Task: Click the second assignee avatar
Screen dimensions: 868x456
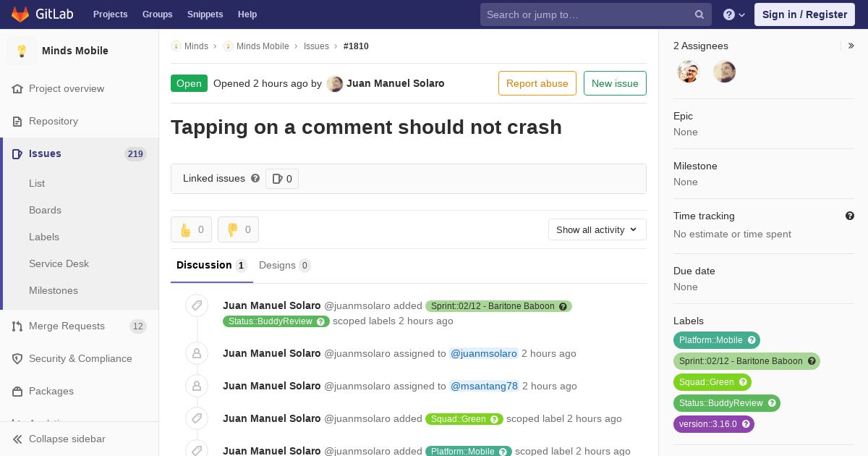Action: (724, 72)
